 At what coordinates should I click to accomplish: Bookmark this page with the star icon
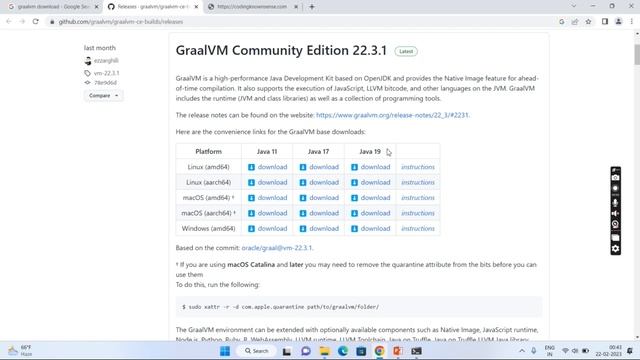pyautogui.click(x=588, y=22)
